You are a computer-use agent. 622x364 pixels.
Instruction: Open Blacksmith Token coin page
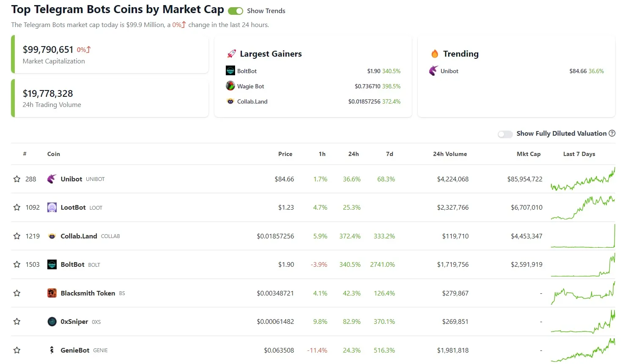(x=88, y=293)
